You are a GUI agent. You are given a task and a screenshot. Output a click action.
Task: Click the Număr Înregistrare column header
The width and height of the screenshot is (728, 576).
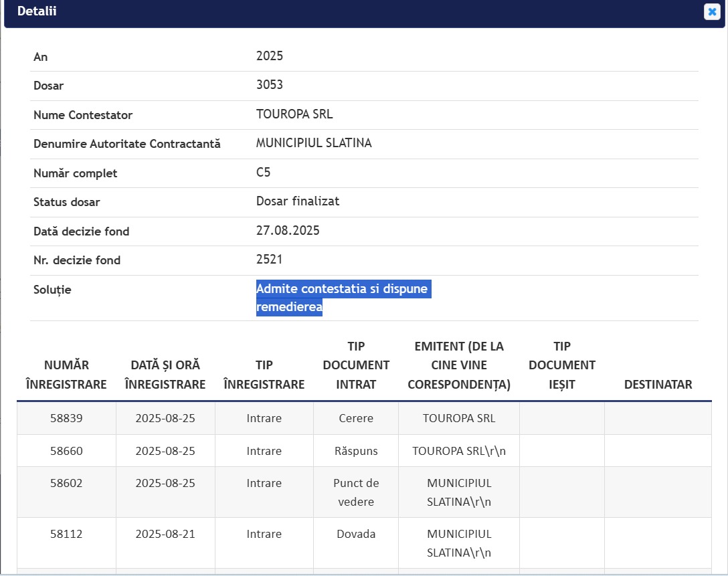66,375
